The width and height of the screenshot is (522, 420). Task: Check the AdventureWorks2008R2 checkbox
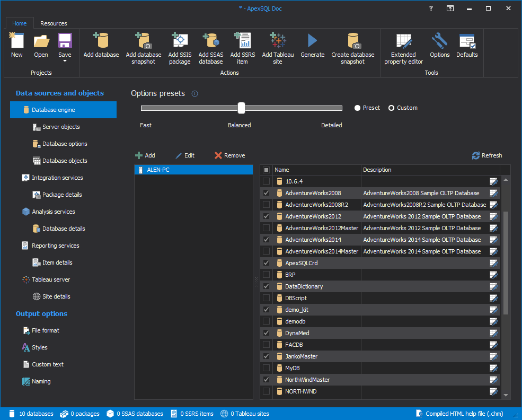(267, 205)
